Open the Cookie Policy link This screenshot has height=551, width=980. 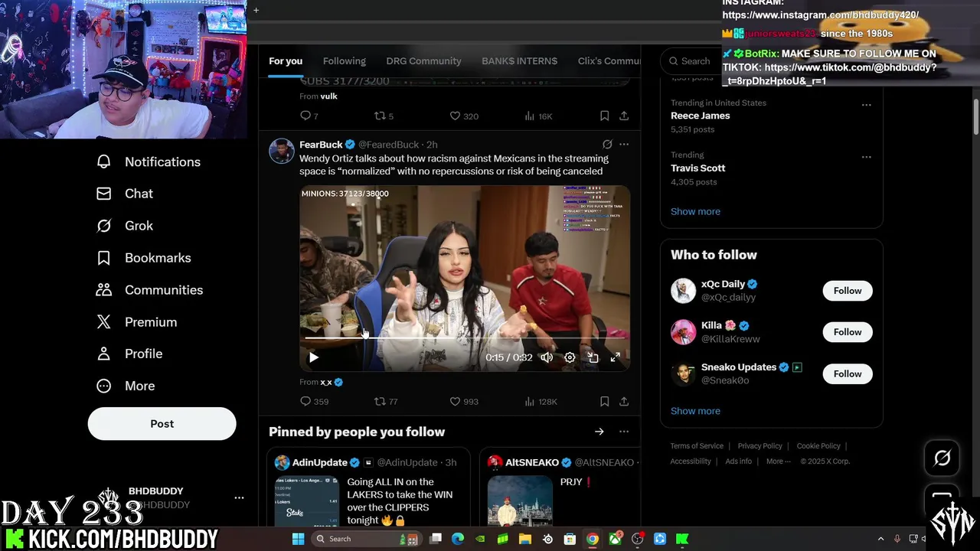click(x=818, y=446)
